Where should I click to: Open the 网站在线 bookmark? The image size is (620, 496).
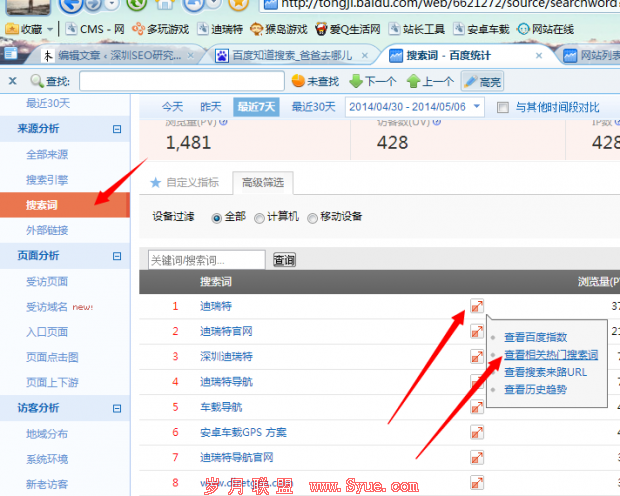[x=546, y=29]
